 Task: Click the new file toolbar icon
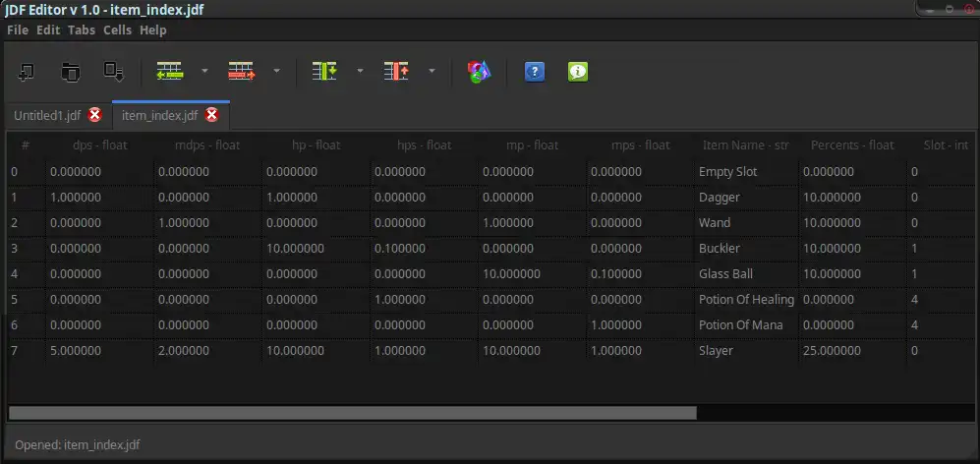[26, 72]
